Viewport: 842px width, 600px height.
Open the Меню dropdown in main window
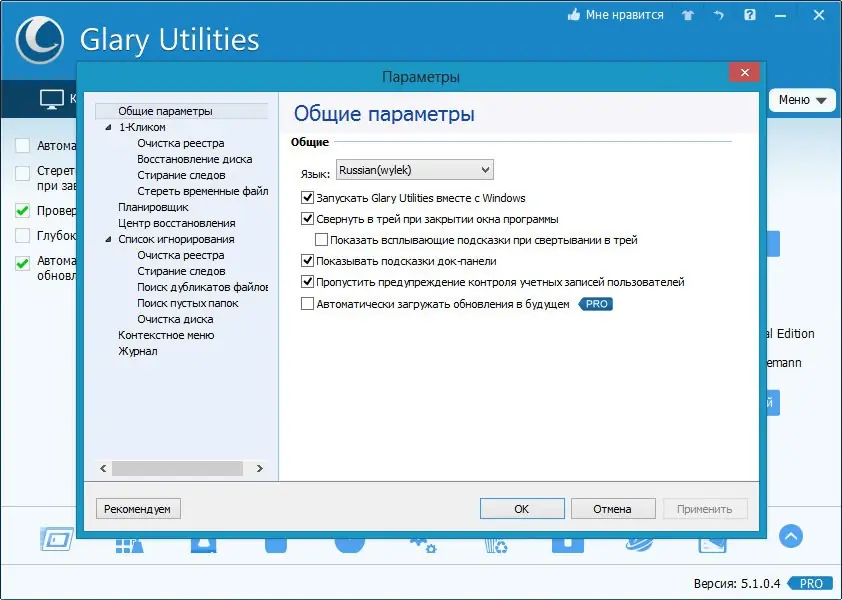pos(802,100)
